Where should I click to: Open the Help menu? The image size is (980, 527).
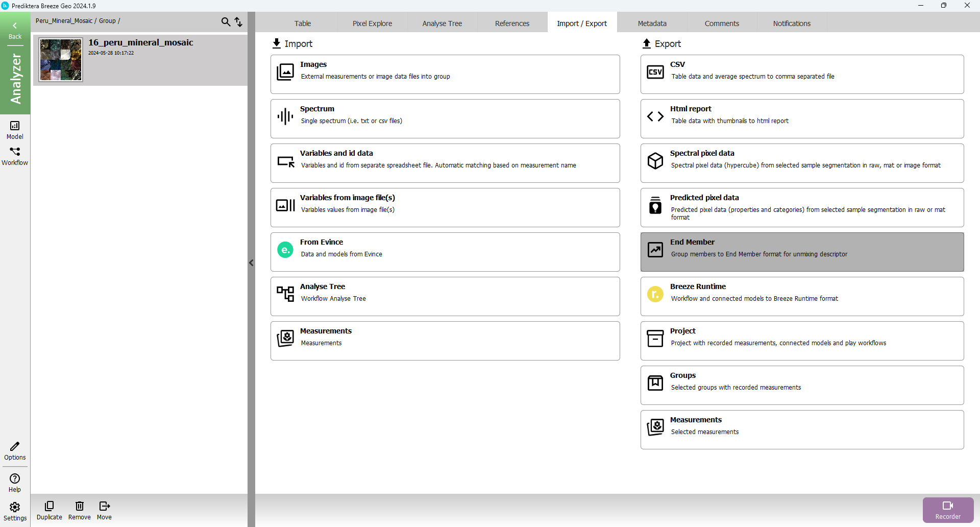pos(15,483)
